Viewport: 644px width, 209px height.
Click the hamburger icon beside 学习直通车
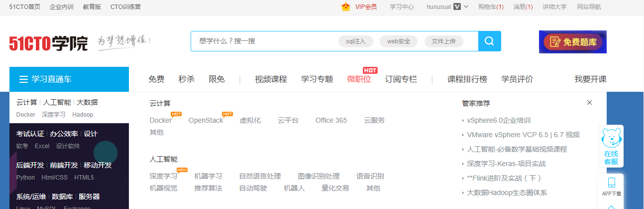click(23, 79)
